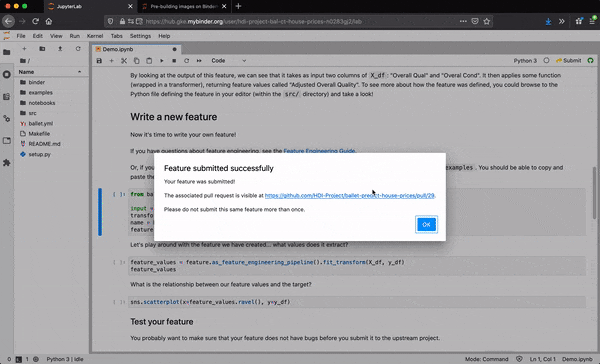Click the Python 3 kernel name
600x364 pixels.
525,60
